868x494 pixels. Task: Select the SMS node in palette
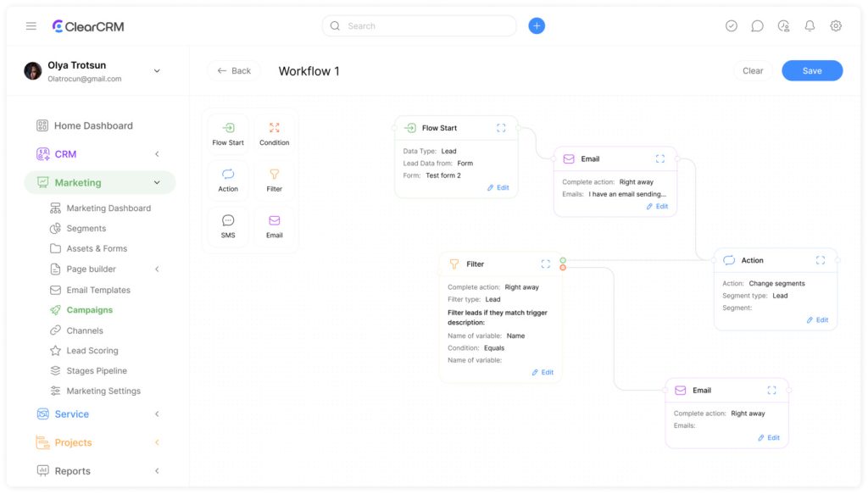pos(228,226)
